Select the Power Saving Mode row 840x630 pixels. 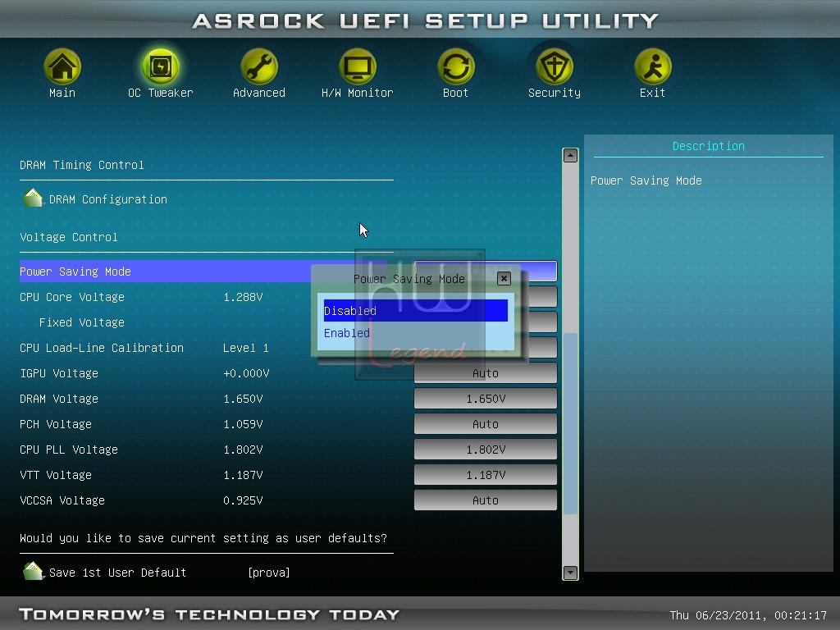coord(203,272)
